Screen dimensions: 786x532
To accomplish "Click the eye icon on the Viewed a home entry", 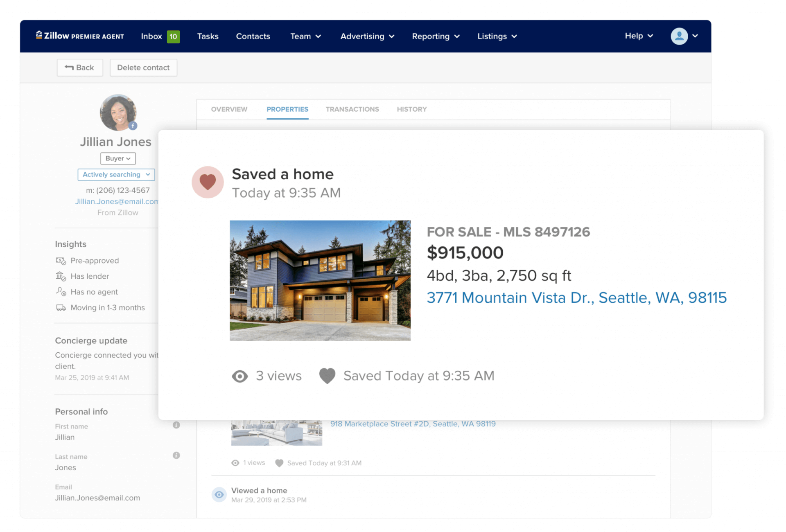I will pos(219,494).
